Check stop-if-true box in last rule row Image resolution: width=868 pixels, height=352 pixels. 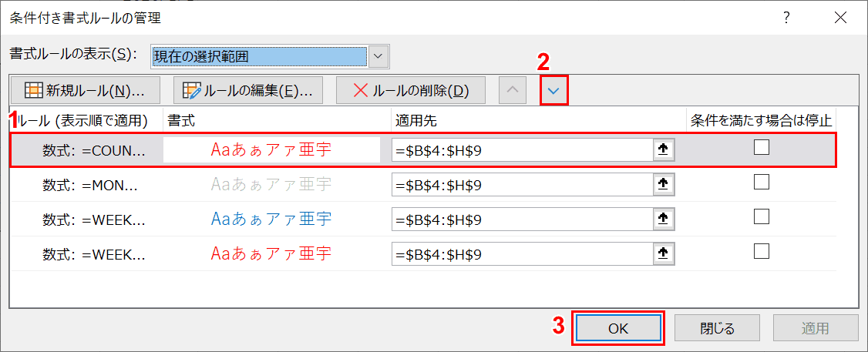click(x=762, y=251)
